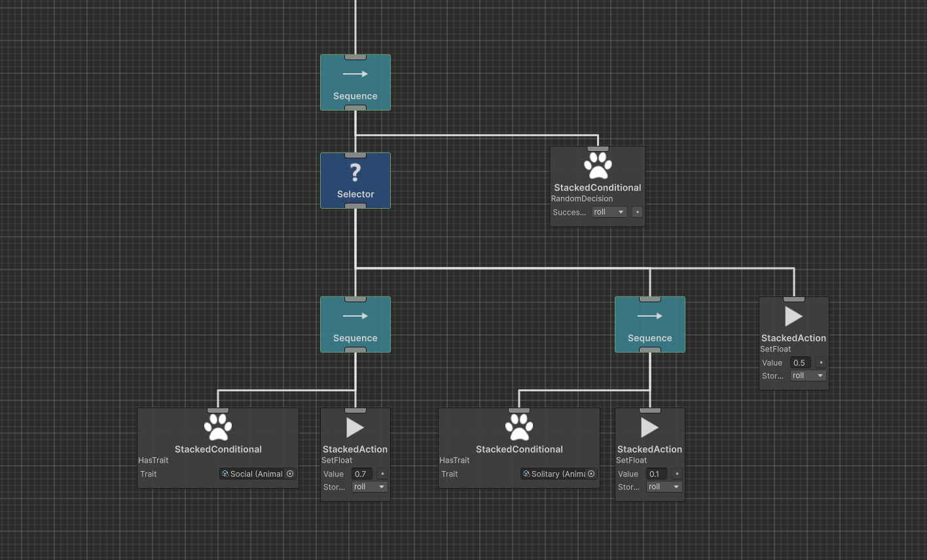The height and width of the screenshot is (560, 927).
Task: Select the play icon of the SetFloat 0.5 action
Action: (x=793, y=317)
